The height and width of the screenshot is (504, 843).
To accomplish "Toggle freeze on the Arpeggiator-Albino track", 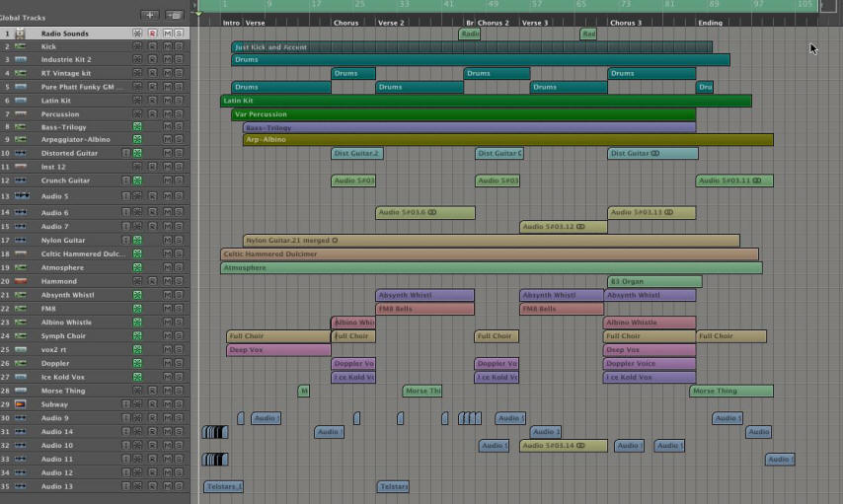I will 137,139.
